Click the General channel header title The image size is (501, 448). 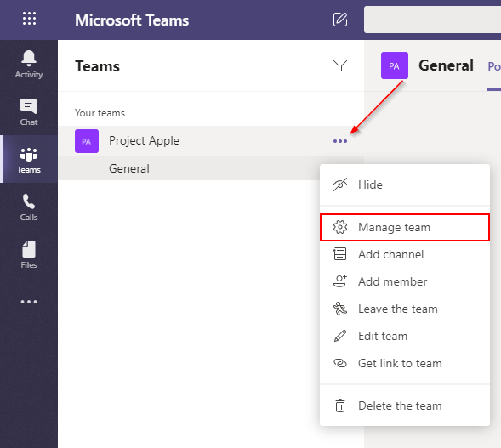[x=446, y=65]
